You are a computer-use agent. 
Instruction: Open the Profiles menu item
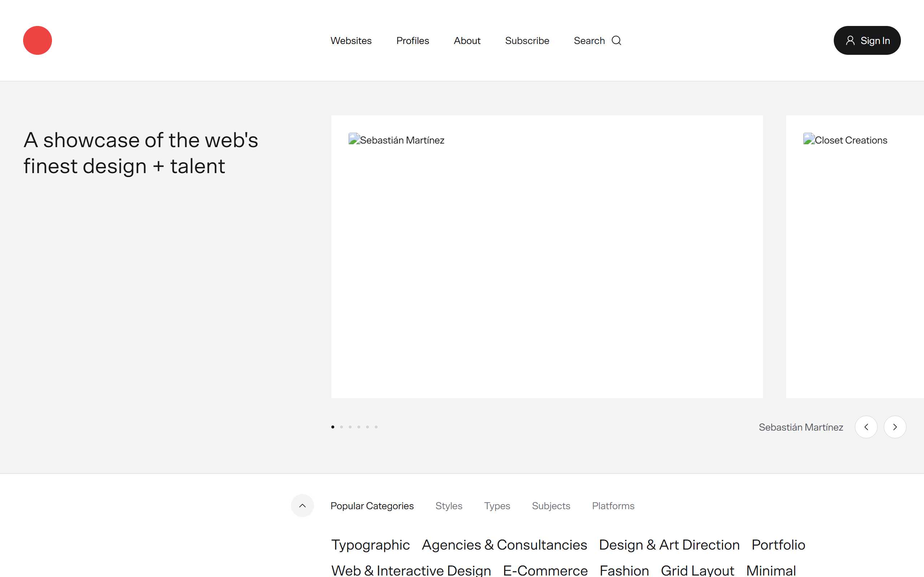[412, 41]
